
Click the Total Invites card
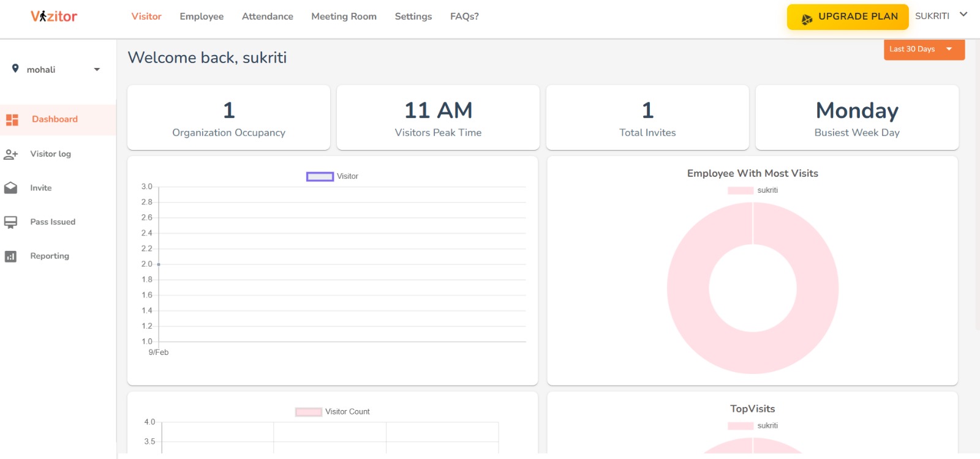coord(647,118)
